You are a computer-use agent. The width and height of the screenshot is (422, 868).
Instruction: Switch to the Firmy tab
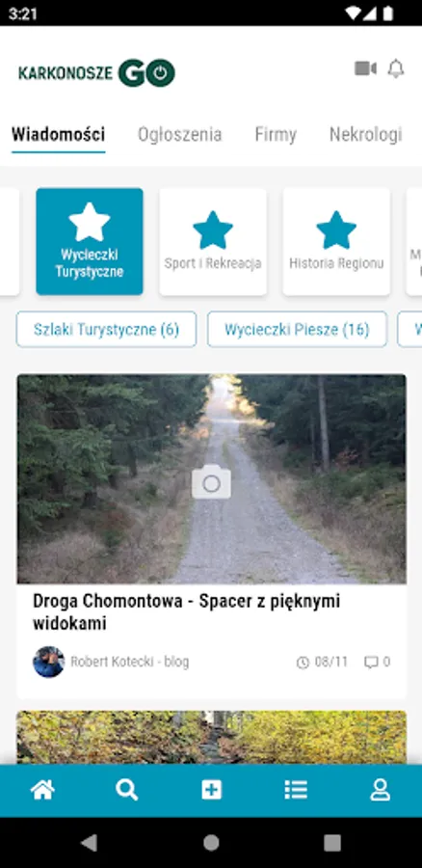[x=276, y=134]
